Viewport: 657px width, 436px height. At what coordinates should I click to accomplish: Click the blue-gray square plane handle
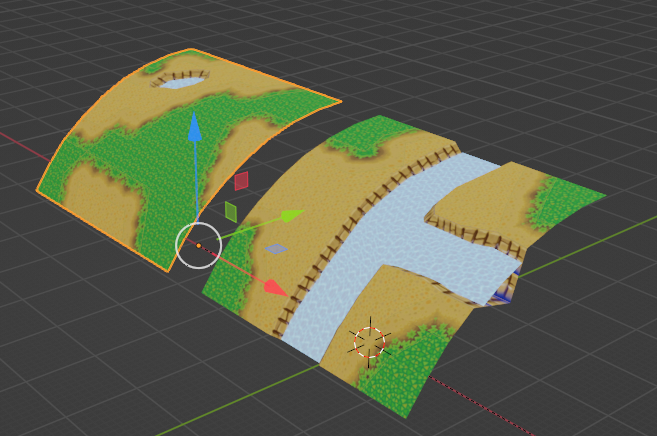[x=276, y=248]
